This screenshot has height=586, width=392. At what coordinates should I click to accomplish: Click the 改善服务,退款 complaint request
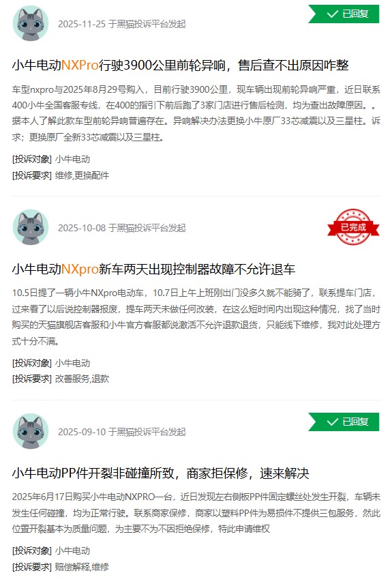[x=82, y=379]
